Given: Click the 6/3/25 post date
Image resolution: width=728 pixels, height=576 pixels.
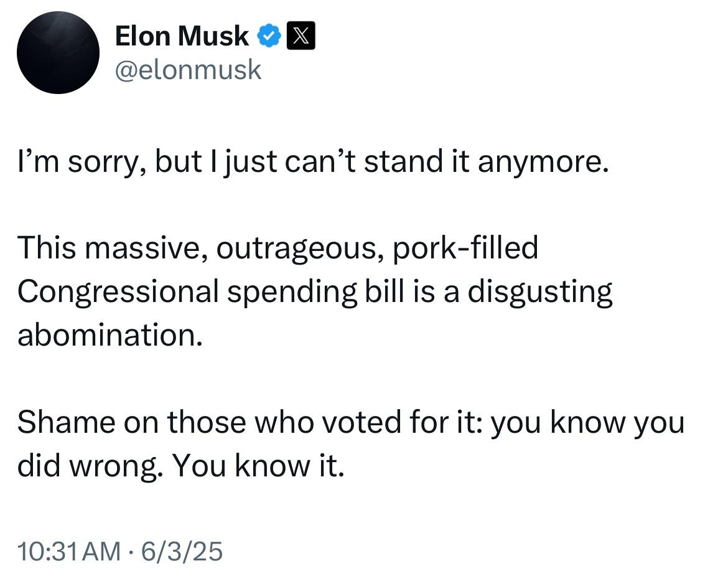Looking at the screenshot, I should pos(182,551).
